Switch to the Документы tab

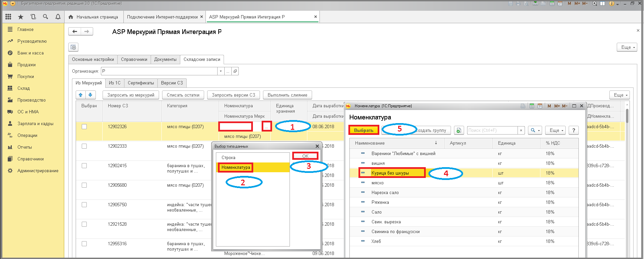tap(165, 59)
